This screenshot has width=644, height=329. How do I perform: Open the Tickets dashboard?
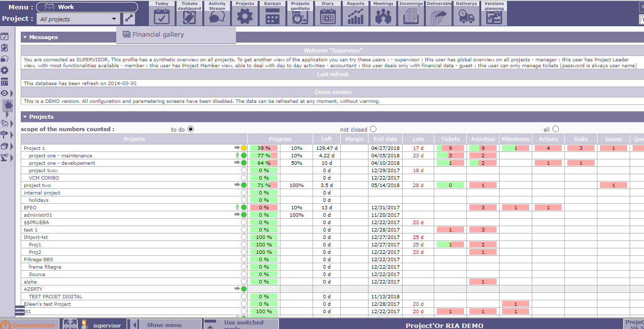tap(189, 13)
